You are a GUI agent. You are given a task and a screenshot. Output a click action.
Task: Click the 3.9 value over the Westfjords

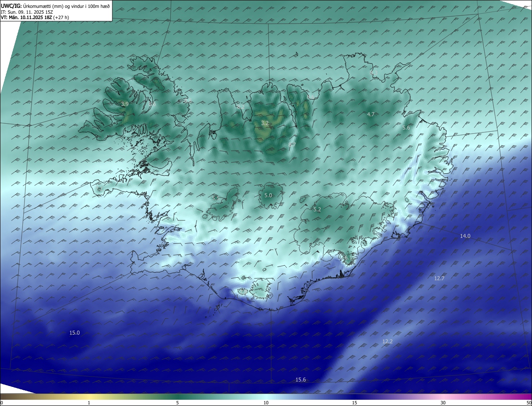pyautogui.click(x=124, y=104)
